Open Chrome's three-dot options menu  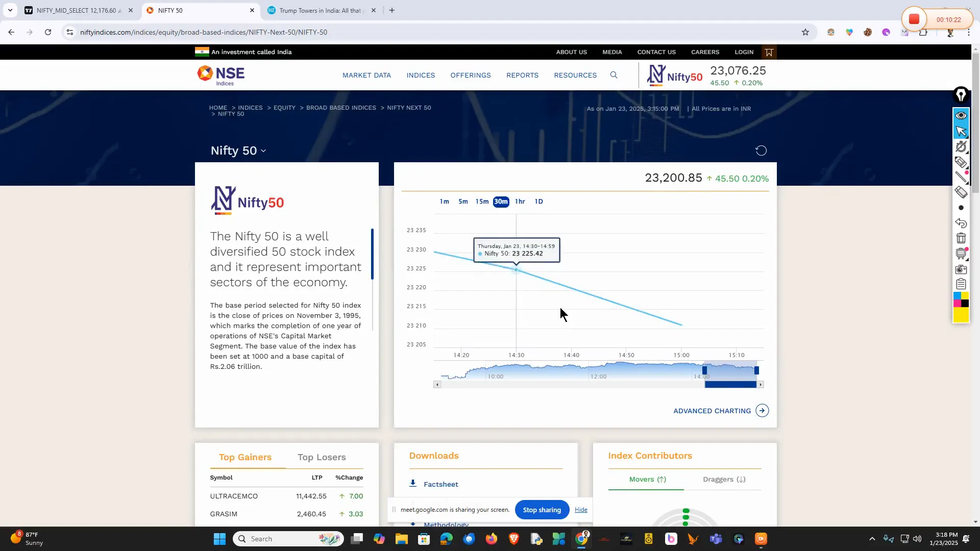(969, 32)
